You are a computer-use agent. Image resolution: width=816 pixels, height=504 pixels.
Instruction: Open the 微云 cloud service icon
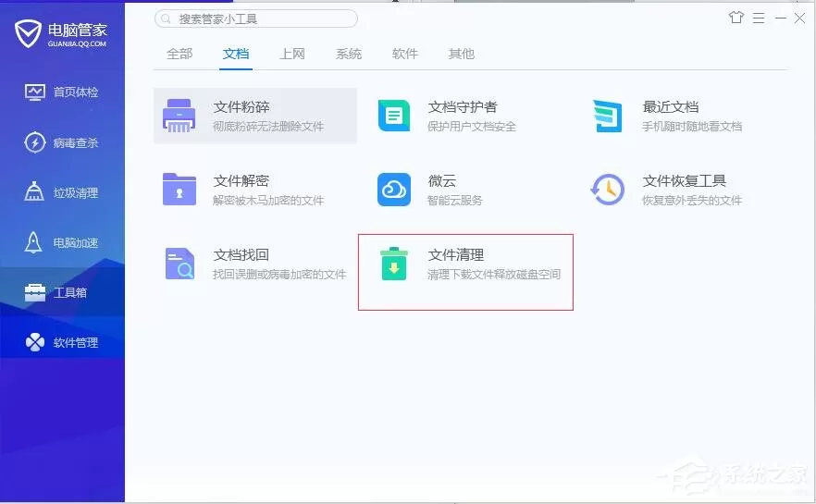coord(394,190)
